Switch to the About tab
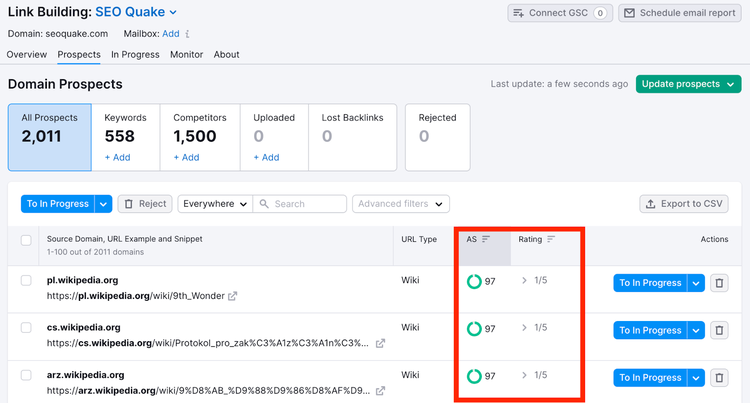This screenshot has height=403, width=750. pos(226,54)
